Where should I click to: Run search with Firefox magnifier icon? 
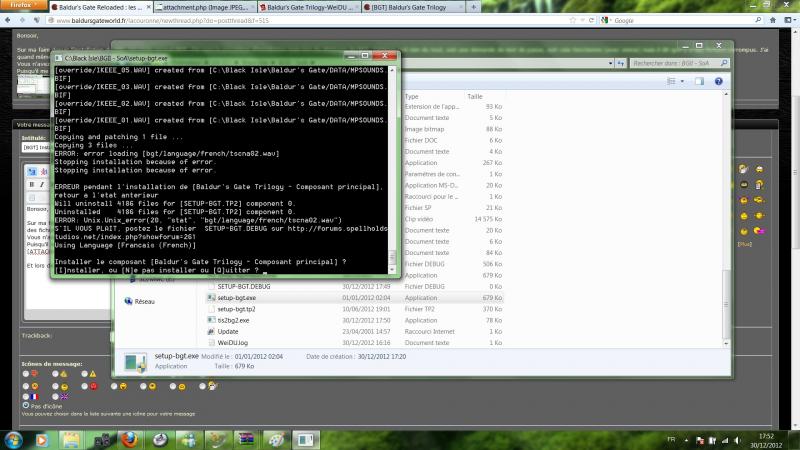pos(758,20)
